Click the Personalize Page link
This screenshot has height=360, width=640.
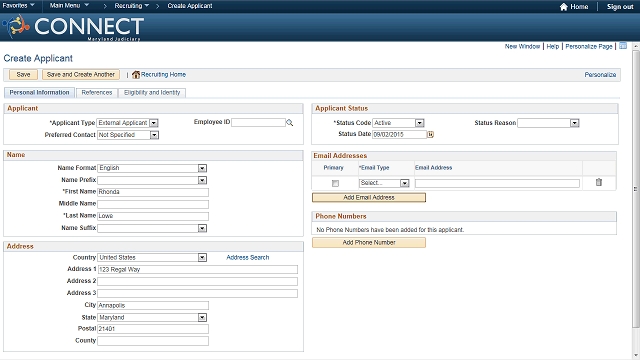point(589,47)
